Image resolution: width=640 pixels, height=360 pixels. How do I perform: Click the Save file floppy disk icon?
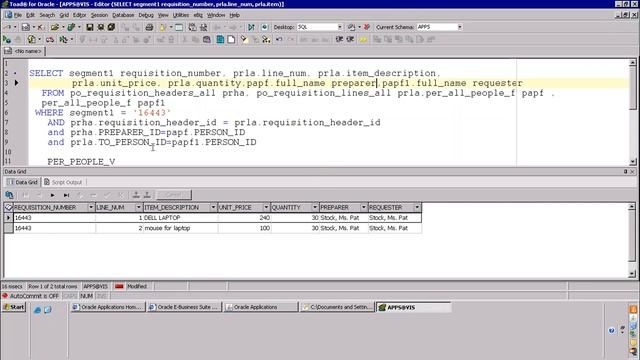pos(89,27)
